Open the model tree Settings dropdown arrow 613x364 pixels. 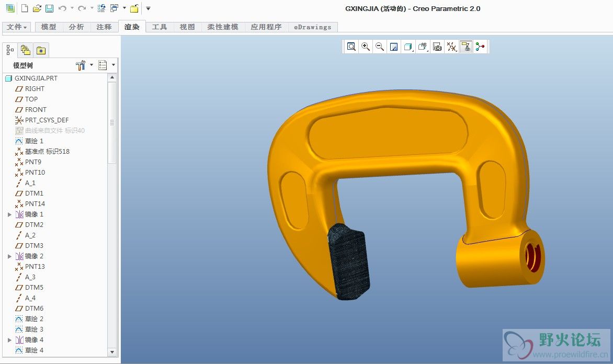[x=92, y=65]
